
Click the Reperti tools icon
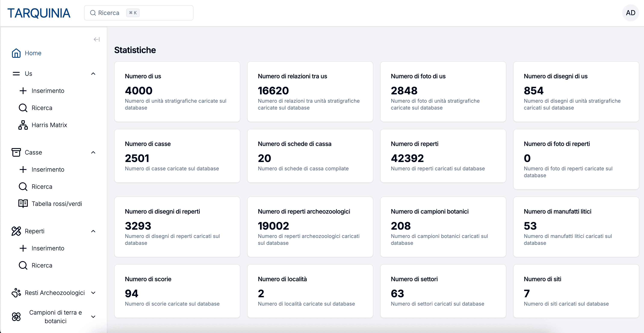tap(16, 231)
